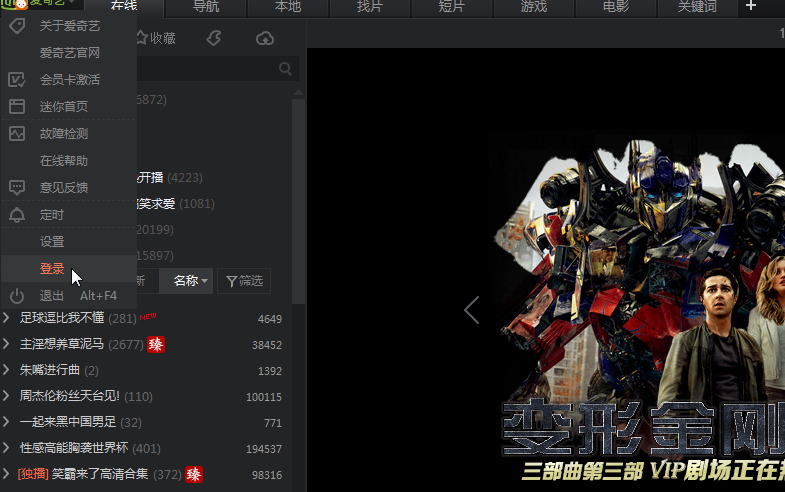Switch to the 本地 tab
This screenshot has width=785, height=492.
(288, 7)
